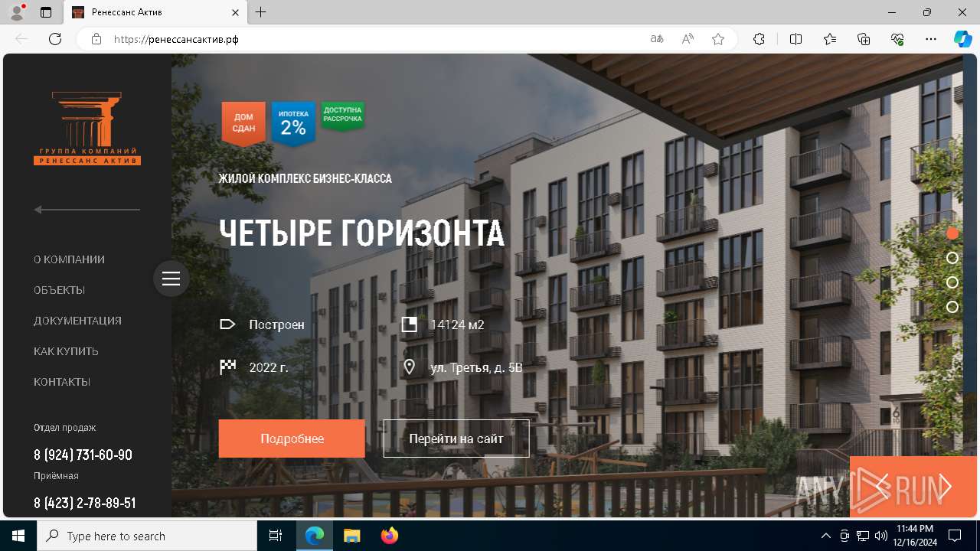Open the volume control in tray
This screenshot has height=551, width=980.
point(880,536)
